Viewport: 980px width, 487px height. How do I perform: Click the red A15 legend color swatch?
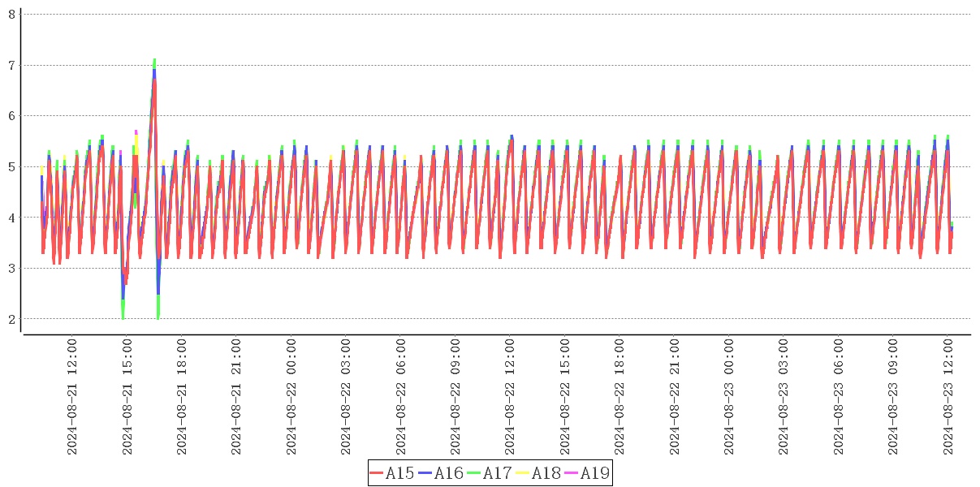click(377, 473)
